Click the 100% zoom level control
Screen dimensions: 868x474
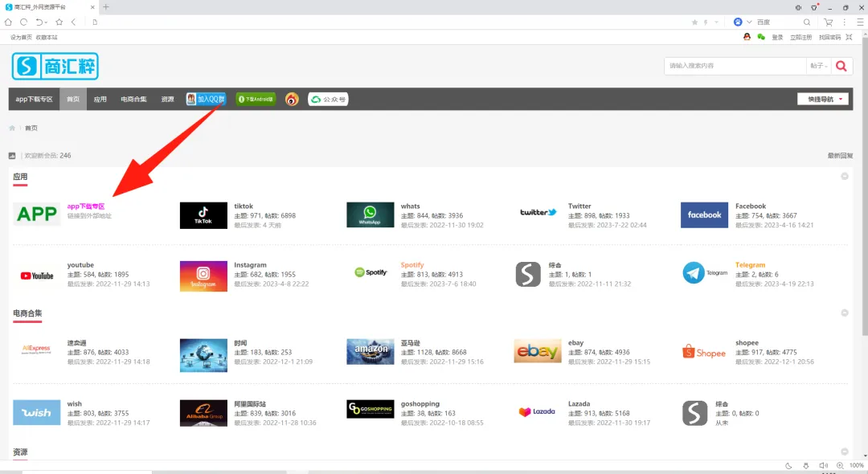tap(851, 466)
